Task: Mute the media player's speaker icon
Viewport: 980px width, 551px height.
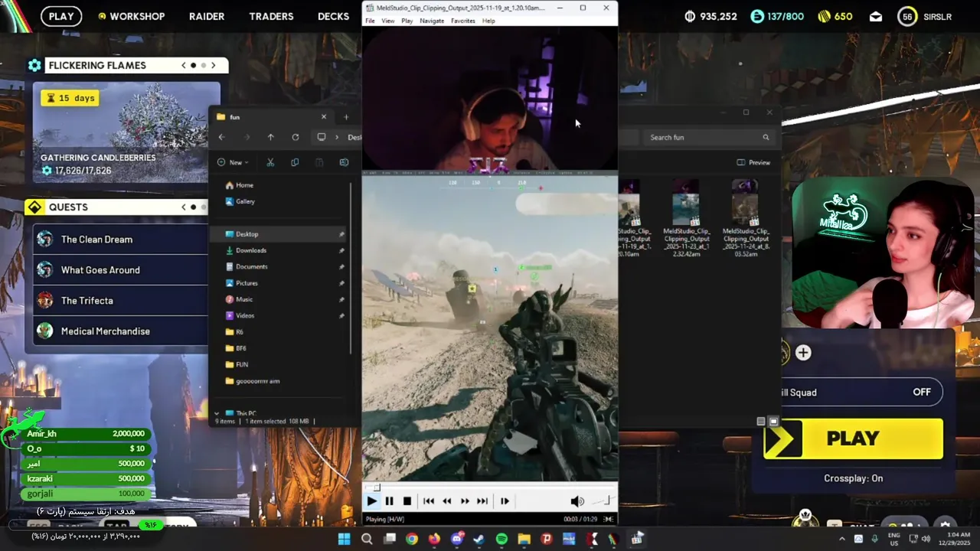Action: [x=577, y=501]
